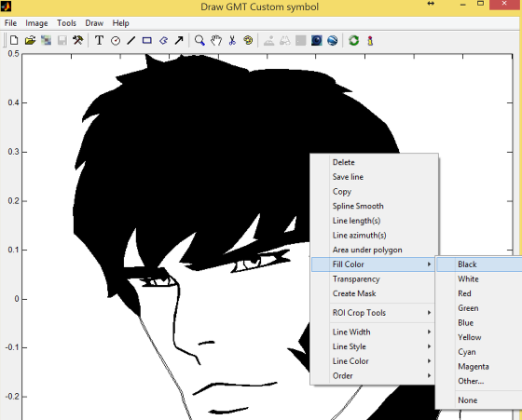Select the draw arrow tool
The height and width of the screenshot is (420, 522).
(179, 41)
